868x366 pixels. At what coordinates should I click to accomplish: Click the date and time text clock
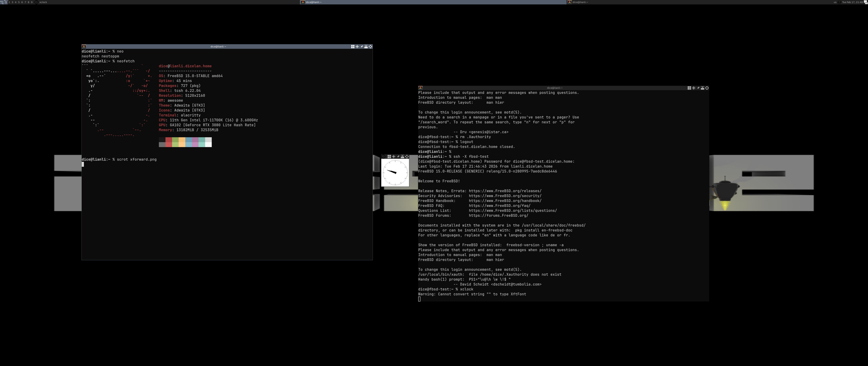pyautogui.click(x=853, y=2)
